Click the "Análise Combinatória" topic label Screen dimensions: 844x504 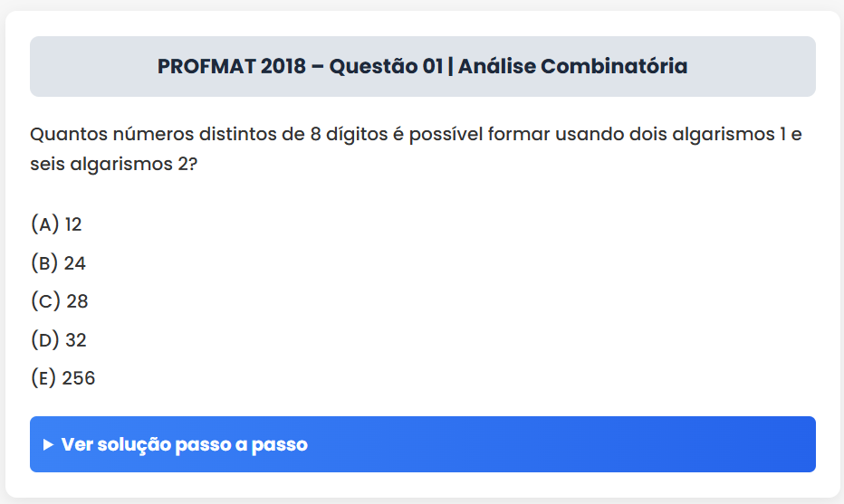point(572,66)
